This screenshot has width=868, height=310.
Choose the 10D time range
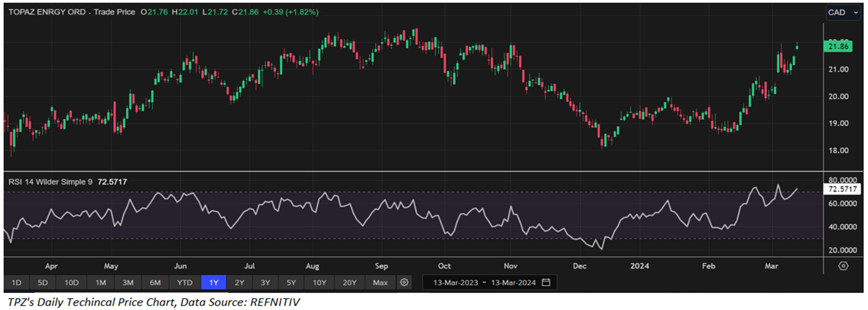72,282
